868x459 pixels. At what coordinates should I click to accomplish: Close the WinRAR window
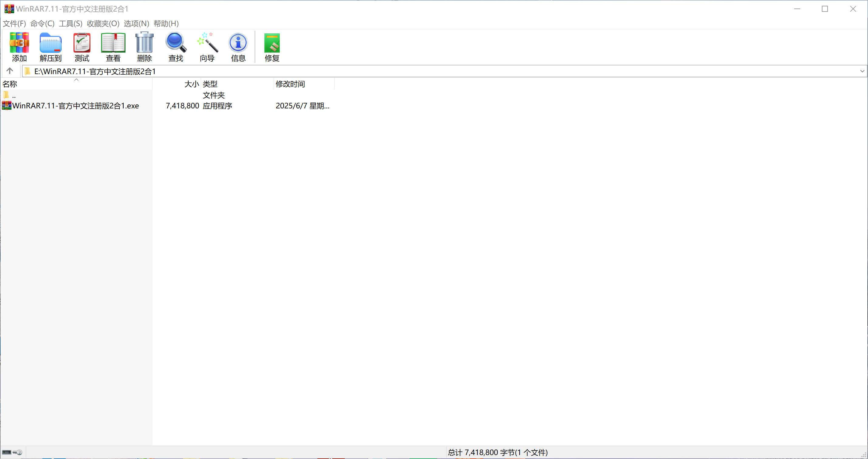pyautogui.click(x=853, y=9)
